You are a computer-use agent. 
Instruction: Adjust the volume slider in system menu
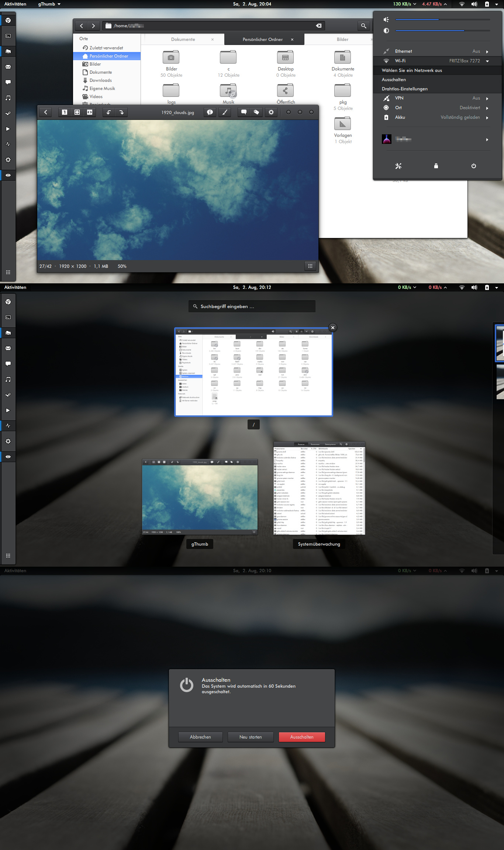click(442, 20)
